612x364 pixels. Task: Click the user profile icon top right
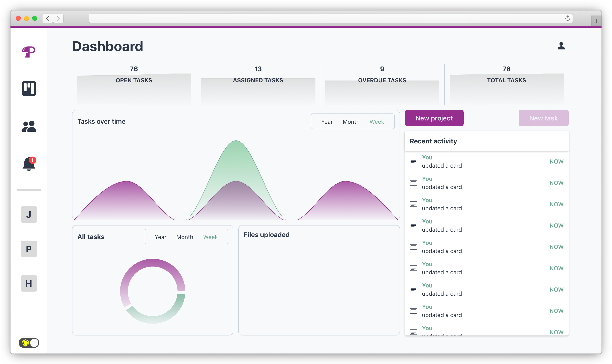point(561,46)
